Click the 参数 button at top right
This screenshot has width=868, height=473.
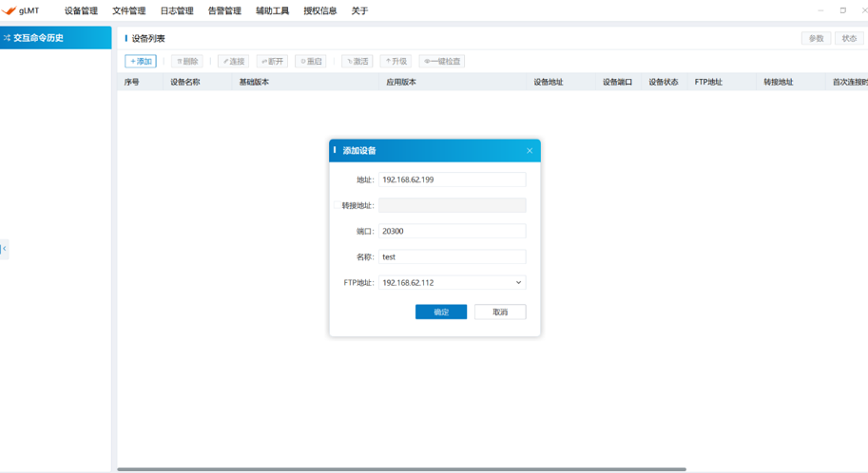[x=816, y=39]
